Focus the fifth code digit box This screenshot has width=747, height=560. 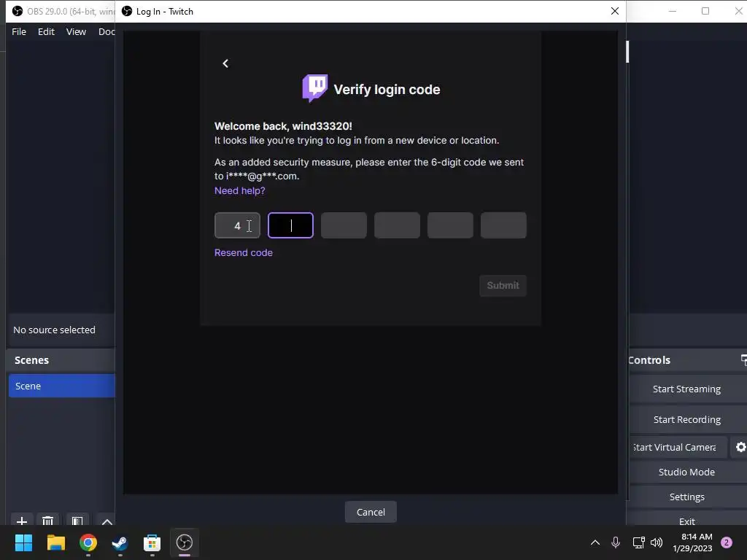pyautogui.click(x=450, y=225)
